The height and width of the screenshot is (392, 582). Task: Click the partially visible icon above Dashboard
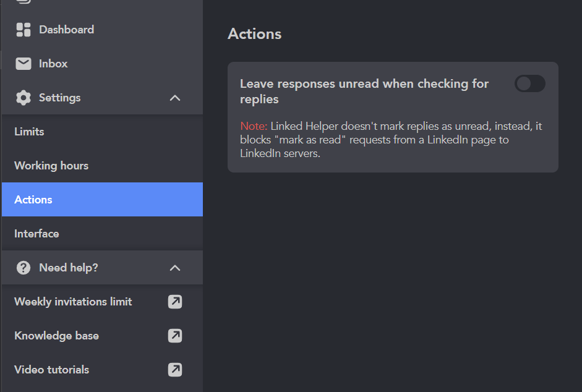click(x=24, y=1)
